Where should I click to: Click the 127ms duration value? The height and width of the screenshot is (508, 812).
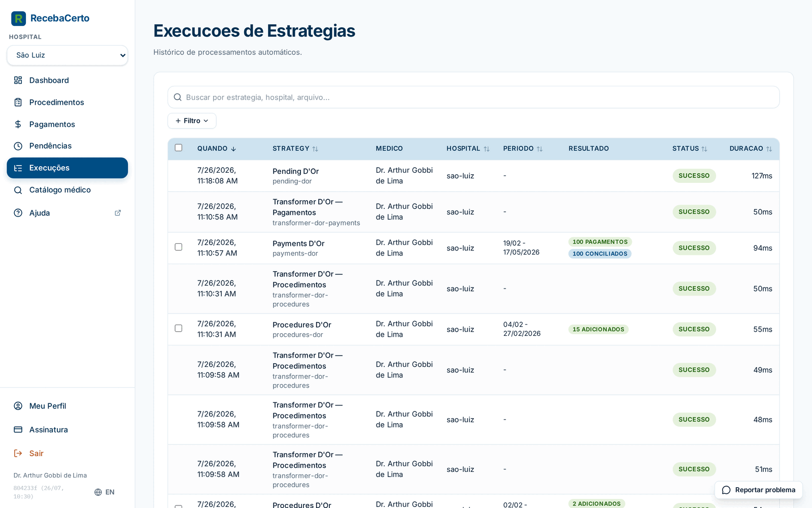tap(762, 176)
